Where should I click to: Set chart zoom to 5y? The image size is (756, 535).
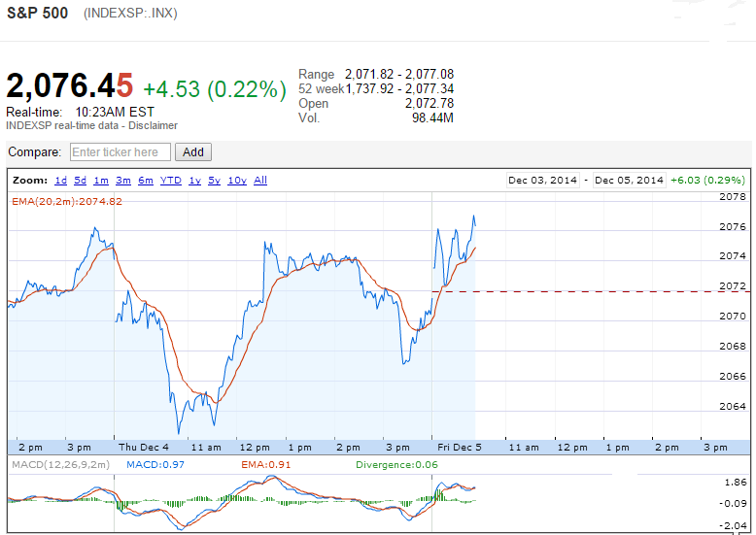coord(214,181)
